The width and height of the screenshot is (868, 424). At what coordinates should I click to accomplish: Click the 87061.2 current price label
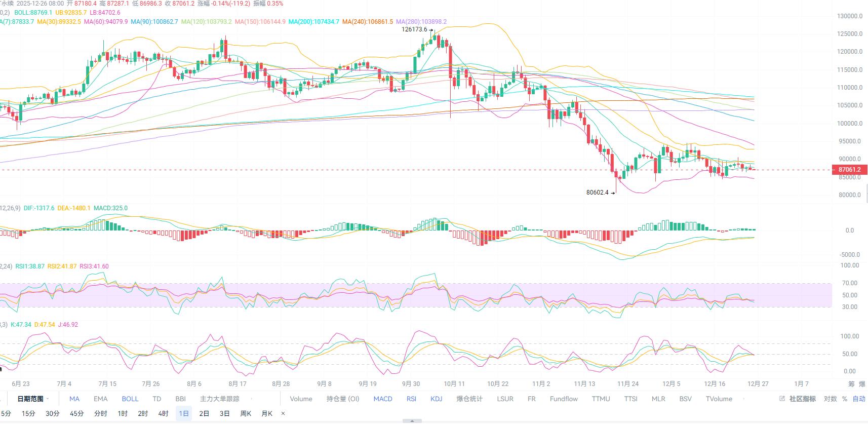pyautogui.click(x=849, y=170)
